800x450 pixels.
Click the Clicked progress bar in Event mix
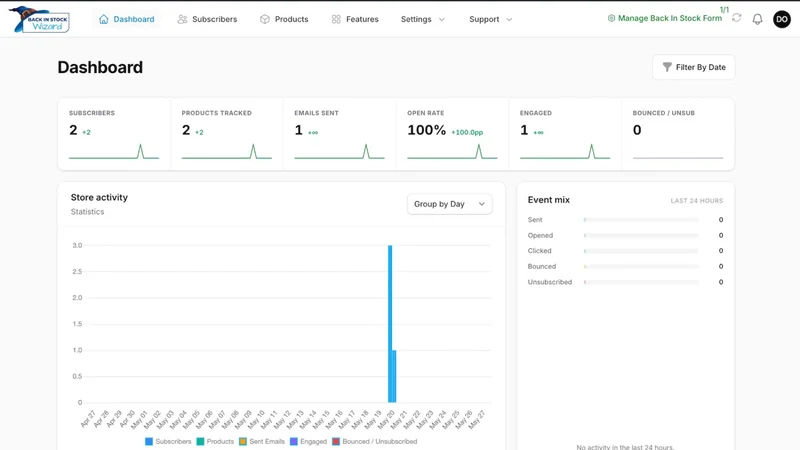[641, 251]
